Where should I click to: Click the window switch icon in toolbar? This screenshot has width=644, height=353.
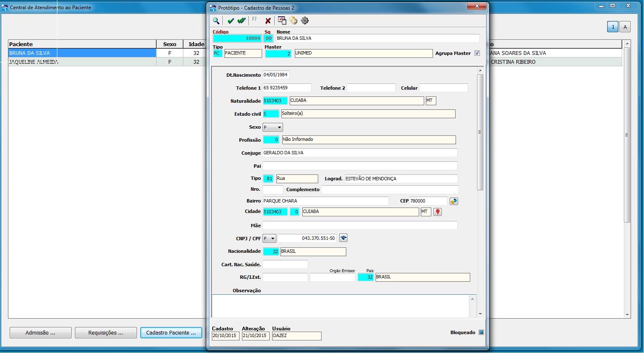point(282,21)
